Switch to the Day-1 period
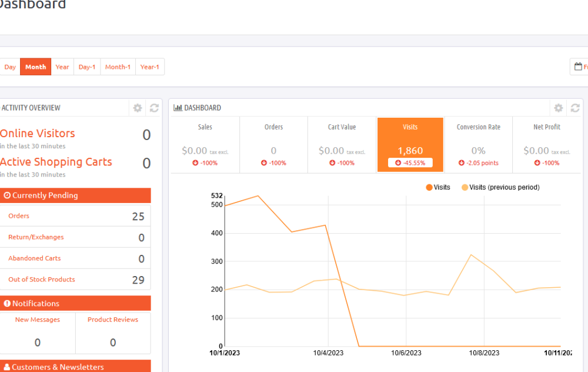This screenshot has height=372, width=588. click(x=87, y=67)
